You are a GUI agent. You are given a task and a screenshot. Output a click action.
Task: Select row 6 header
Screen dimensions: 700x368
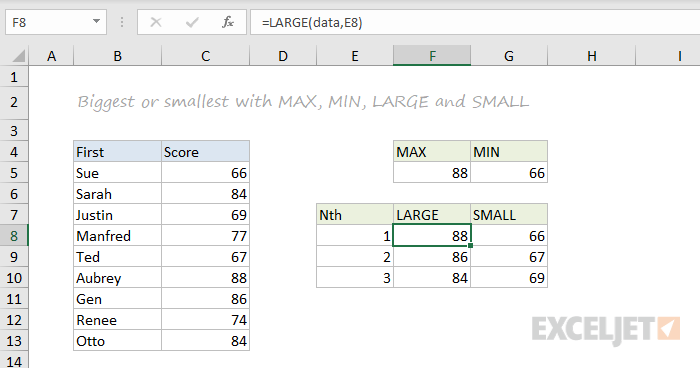[14, 194]
